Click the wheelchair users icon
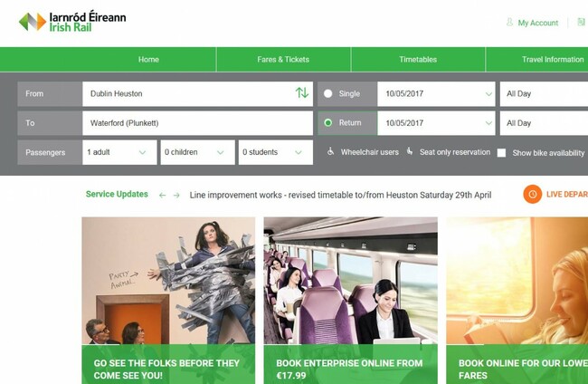Screen dimensions: 588x384 tap(331, 152)
